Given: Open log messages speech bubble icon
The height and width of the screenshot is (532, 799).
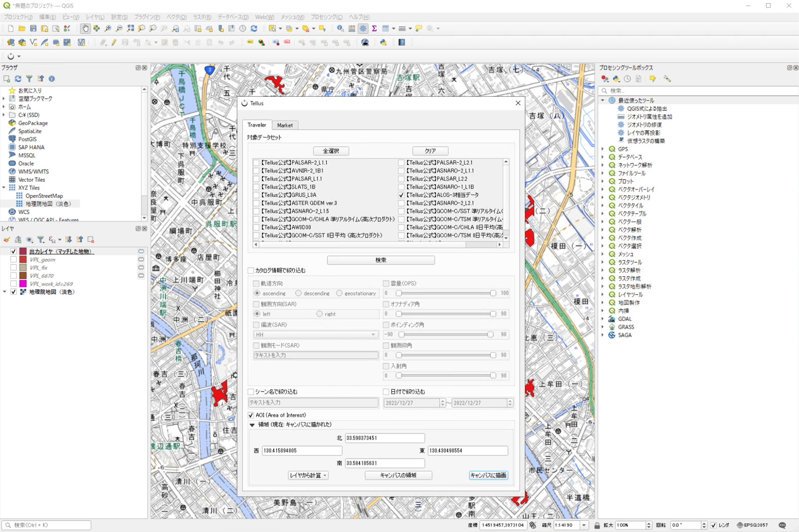Looking at the screenshot, I should [x=782, y=525].
